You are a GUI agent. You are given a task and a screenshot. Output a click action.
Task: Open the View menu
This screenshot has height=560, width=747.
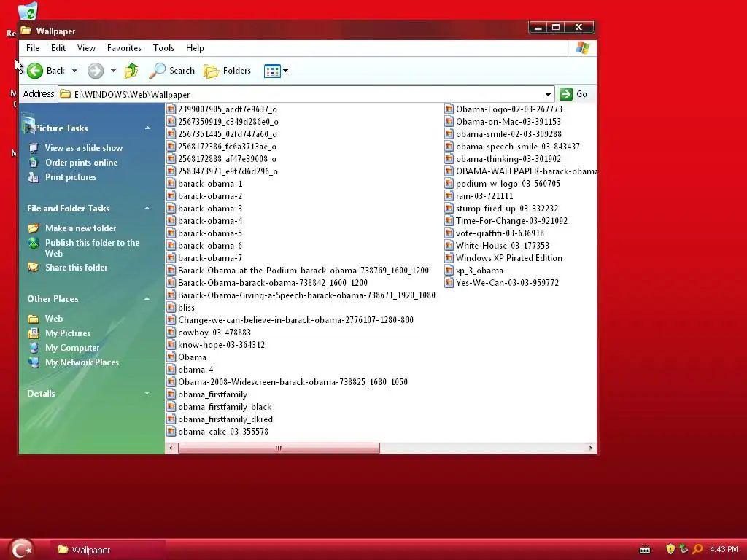(86, 47)
